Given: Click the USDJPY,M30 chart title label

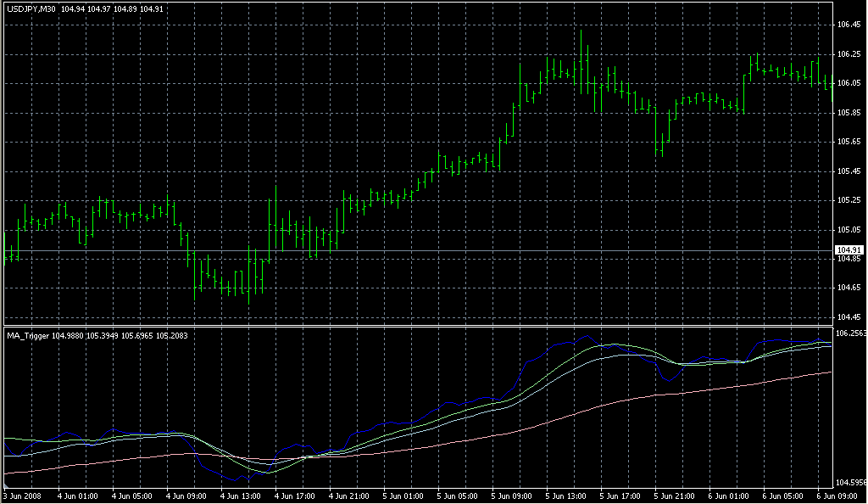Looking at the screenshot, I should tap(32, 8).
